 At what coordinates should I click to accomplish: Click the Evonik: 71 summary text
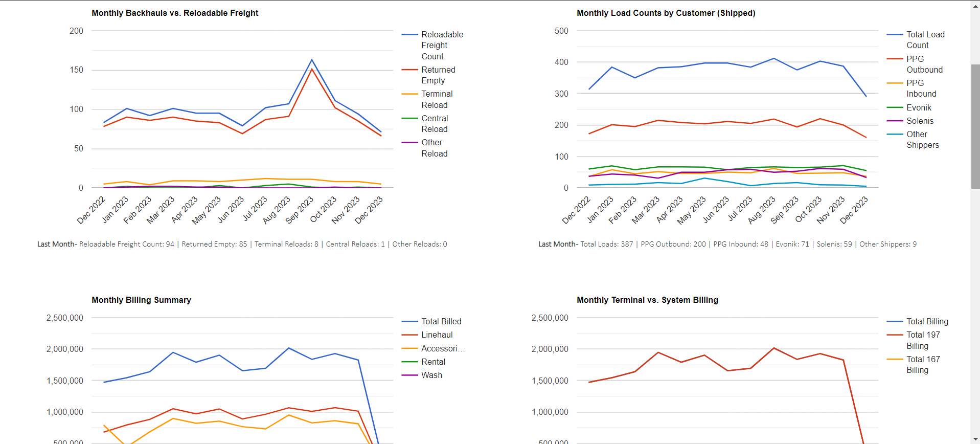(x=792, y=244)
